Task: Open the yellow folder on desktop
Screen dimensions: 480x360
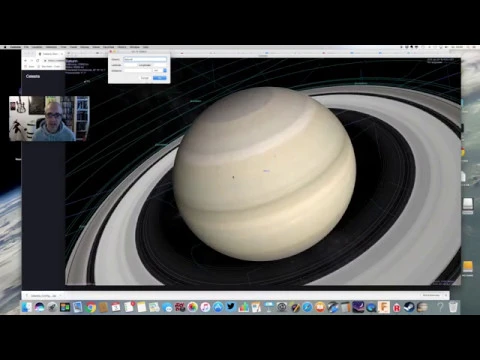Action: tap(468, 267)
